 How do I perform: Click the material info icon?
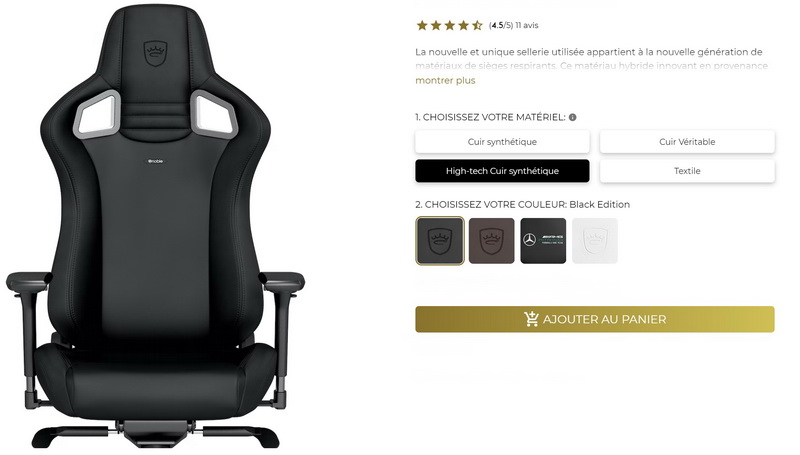572,117
